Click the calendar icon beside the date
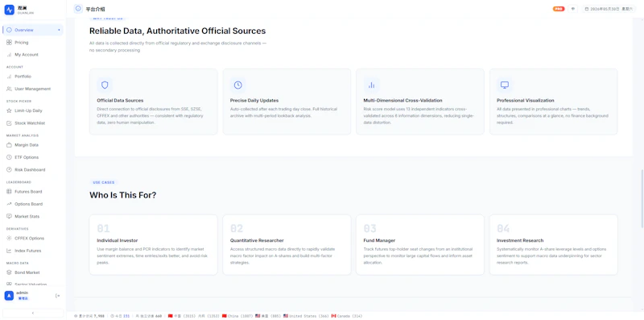644x320 pixels. point(587,9)
